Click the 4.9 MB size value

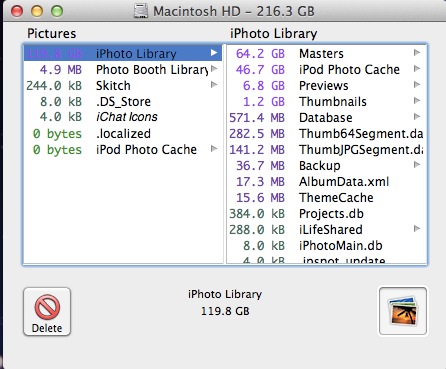click(x=61, y=69)
